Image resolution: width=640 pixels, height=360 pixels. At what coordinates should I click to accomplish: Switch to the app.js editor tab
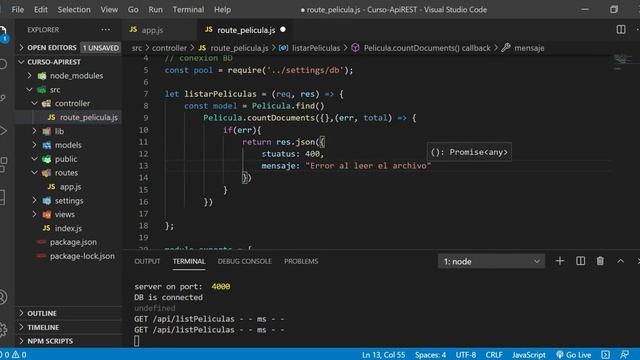159,30
